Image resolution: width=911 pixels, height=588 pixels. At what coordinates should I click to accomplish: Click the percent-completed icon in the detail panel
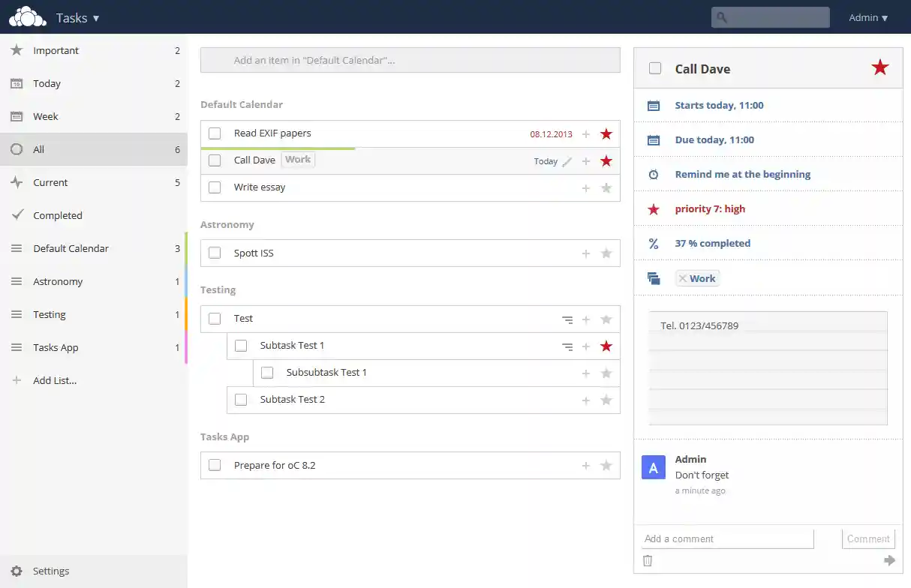(653, 243)
